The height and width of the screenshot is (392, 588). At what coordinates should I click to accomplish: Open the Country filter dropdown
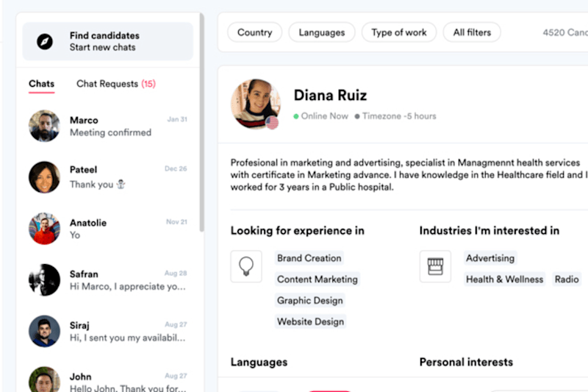click(x=254, y=32)
